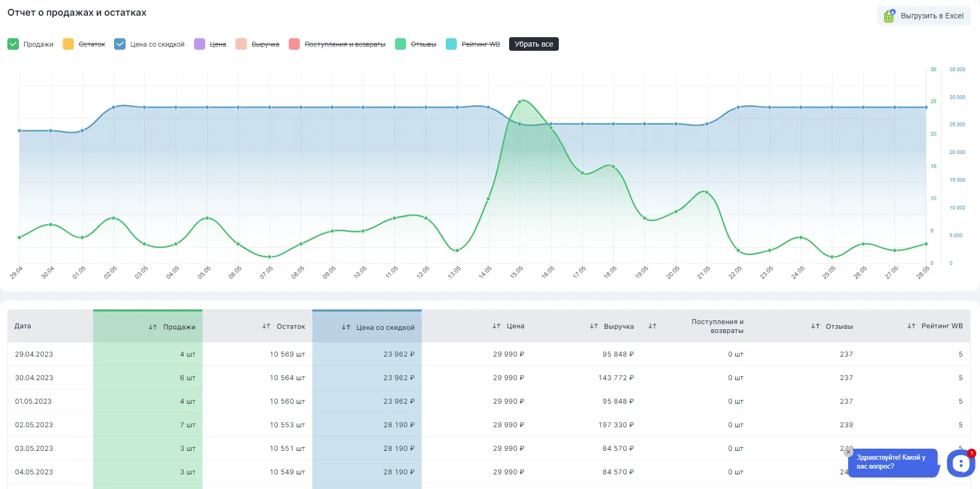Screen dimensions: 980x489
Task: Click the 6 шт sales cell
Action: click(x=187, y=377)
